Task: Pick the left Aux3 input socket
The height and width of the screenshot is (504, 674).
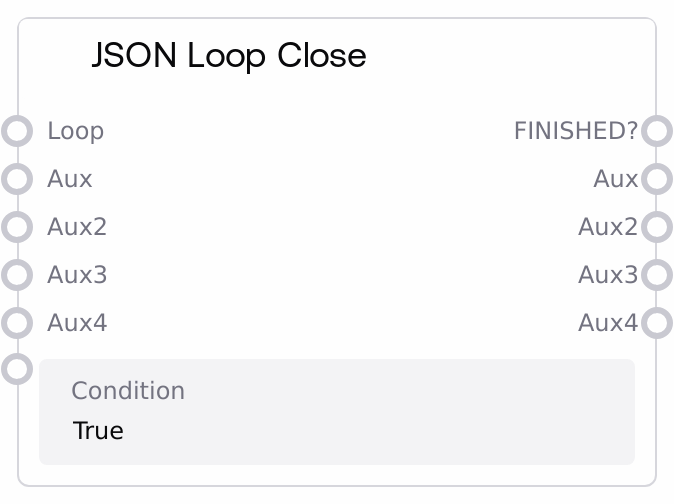Action: [18, 274]
